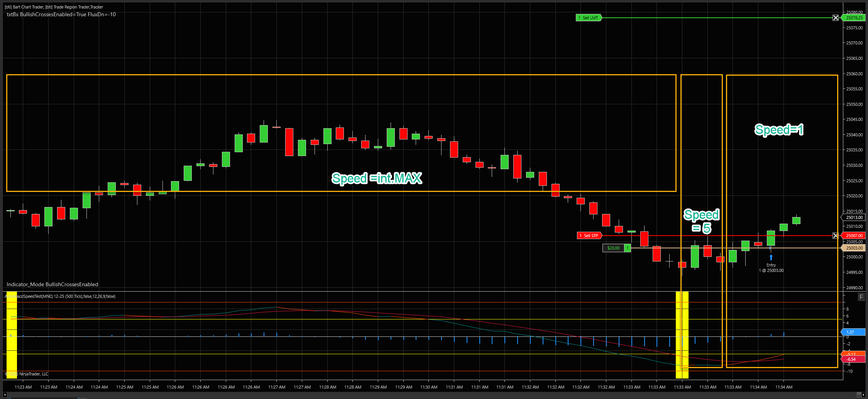868x399 pixels.
Task: Select the 25007.00 stop price marker
Action: click(x=854, y=236)
